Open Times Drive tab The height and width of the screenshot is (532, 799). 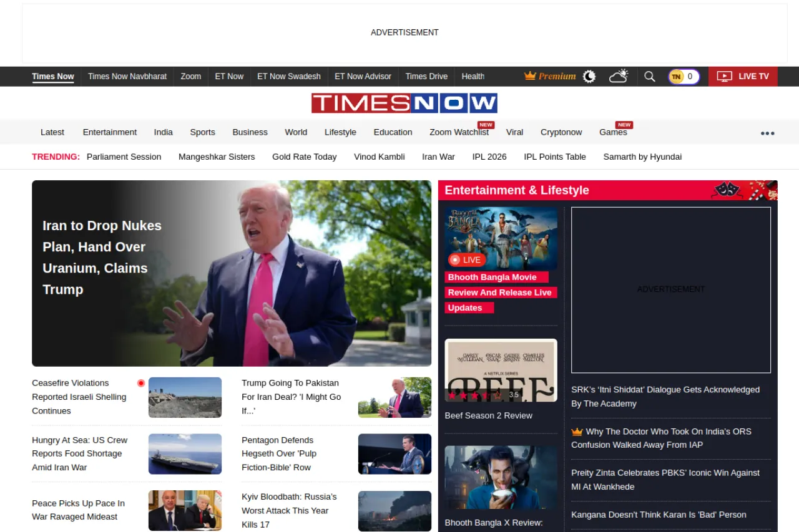point(426,76)
